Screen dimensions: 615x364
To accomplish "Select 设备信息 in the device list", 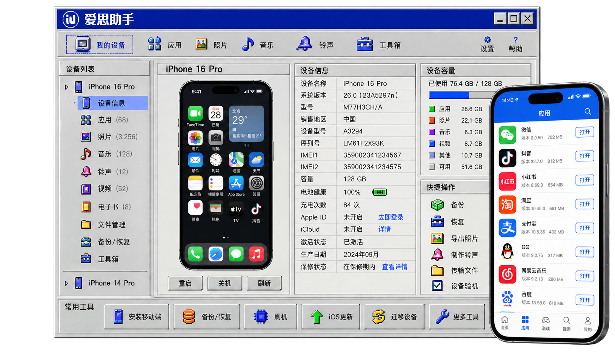I will coord(112,103).
